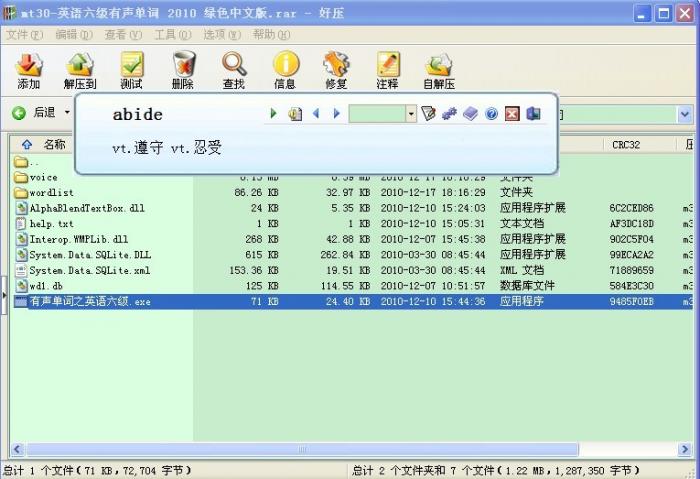Show archive 信息 (Info) icon

[285, 68]
